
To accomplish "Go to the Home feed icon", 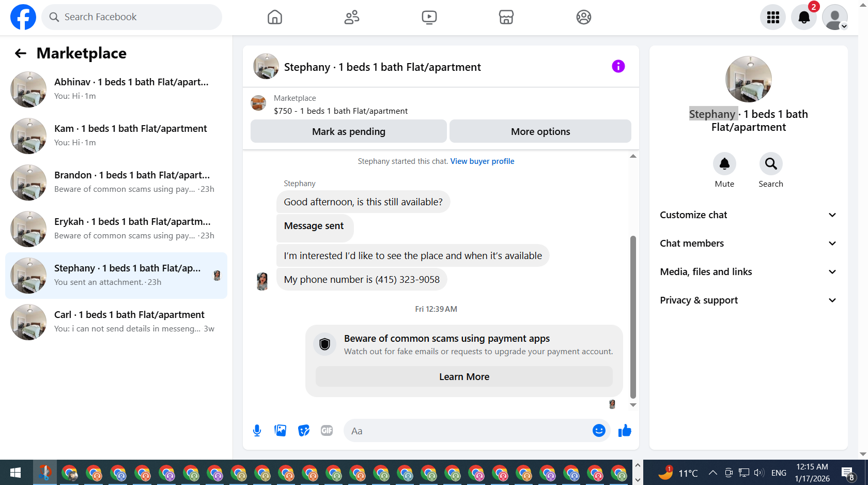I will [275, 17].
